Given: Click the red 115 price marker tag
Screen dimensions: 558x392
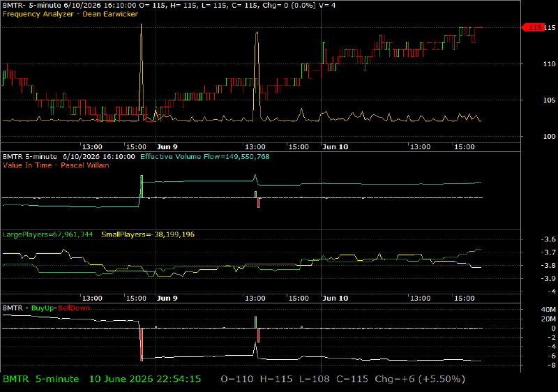Looking at the screenshot, I should coord(533,27).
